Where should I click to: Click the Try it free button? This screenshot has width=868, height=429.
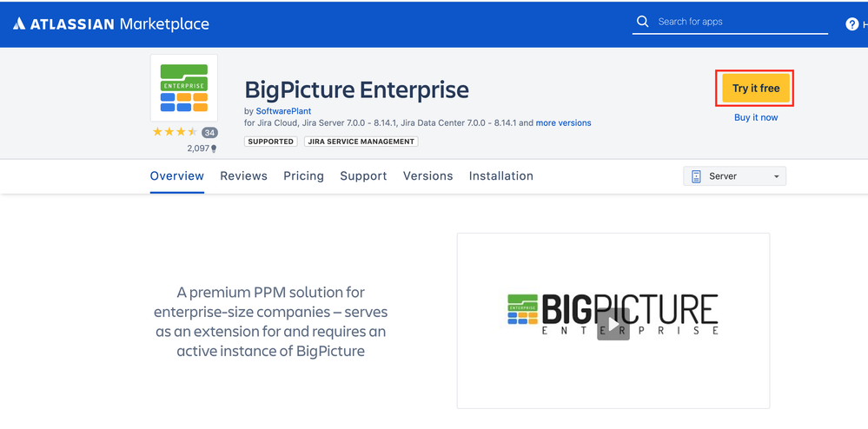pyautogui.click(x=756, y=88)
